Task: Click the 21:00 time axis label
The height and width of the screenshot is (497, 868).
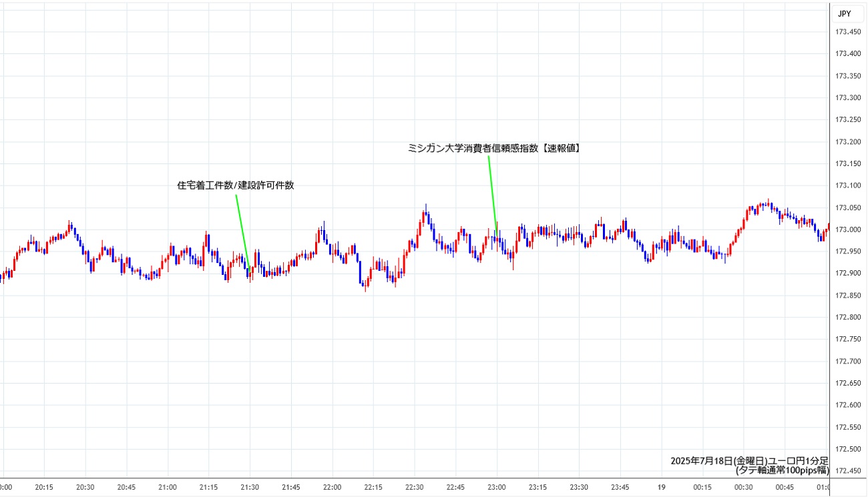Action: (168, 488)
